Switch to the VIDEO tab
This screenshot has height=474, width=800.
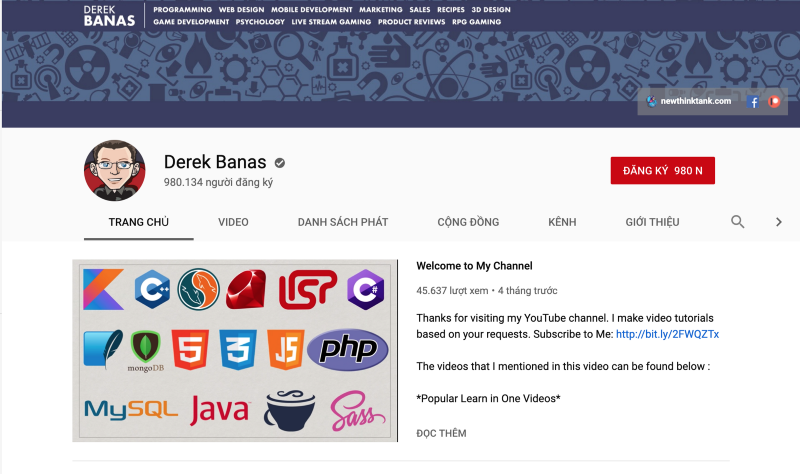point(233,222)
